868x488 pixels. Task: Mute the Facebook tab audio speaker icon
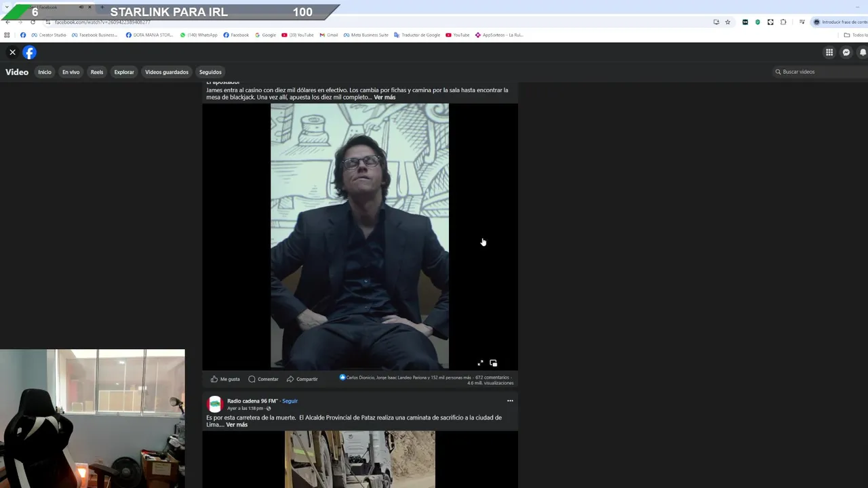pos(81,7)
